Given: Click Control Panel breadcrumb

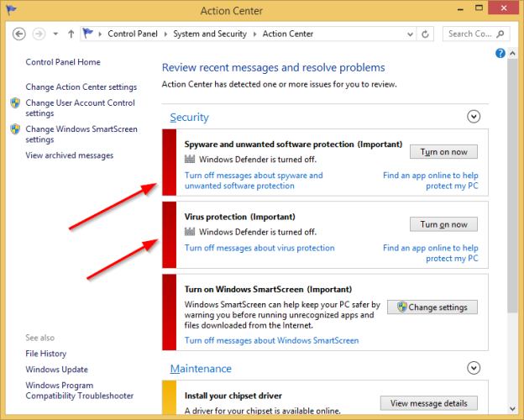Looking at the screenshot, I should coord(133,34).
